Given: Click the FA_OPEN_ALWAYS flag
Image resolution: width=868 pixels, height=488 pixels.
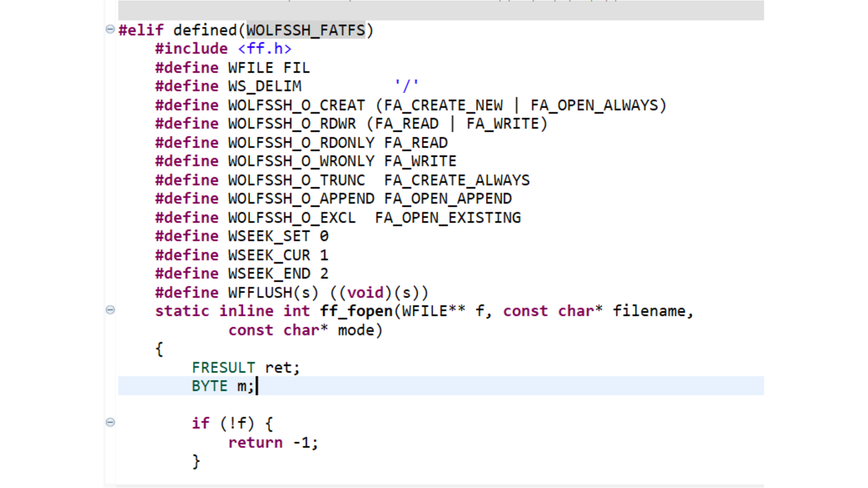Looking at the screenshot, I should click(594, 105).
